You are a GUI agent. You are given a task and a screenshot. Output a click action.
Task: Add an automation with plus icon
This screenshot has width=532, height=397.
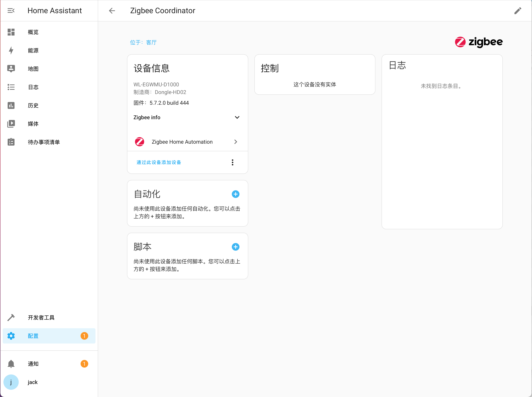point(235,194)
